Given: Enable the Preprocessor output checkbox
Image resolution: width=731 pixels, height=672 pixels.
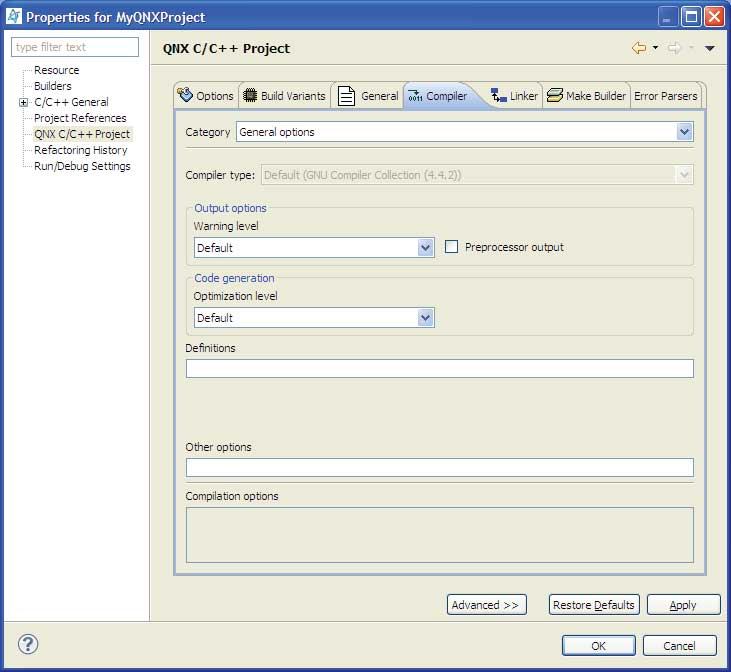Looking at the screenshot, I should [452, 247].
